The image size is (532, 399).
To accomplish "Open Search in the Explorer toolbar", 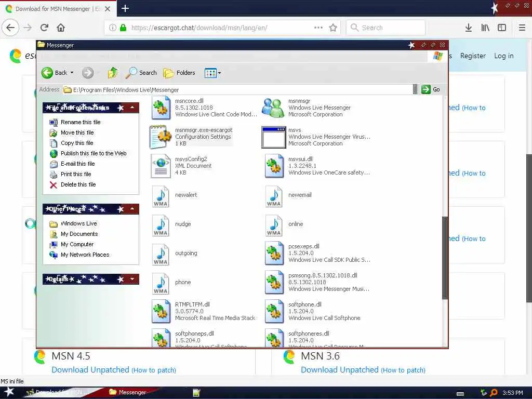I will (x=141, y=73).
